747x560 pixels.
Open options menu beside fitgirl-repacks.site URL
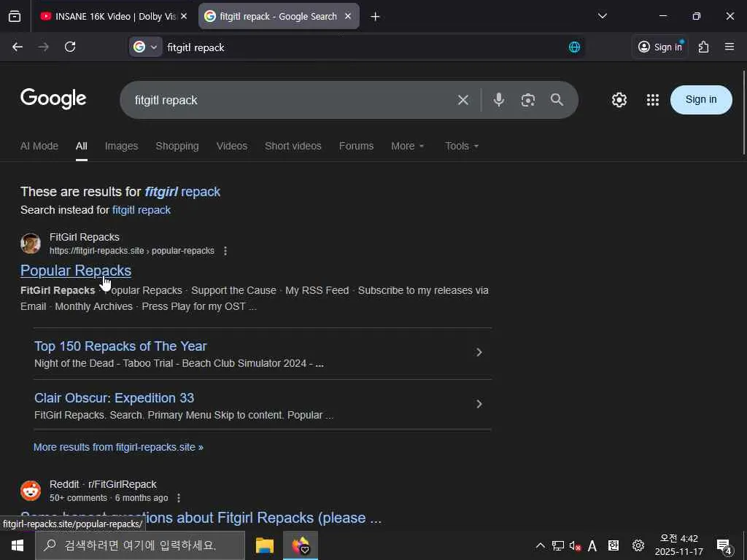(x=225, y=251)
